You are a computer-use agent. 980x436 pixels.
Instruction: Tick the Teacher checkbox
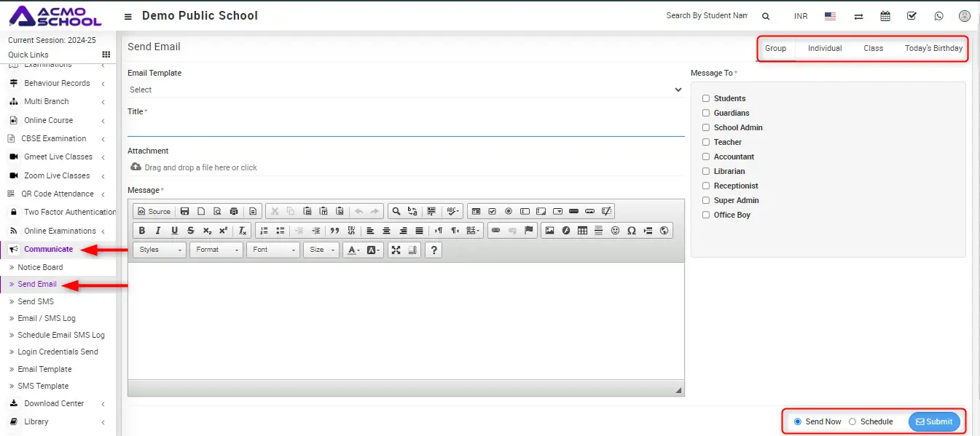pos(705,142)
